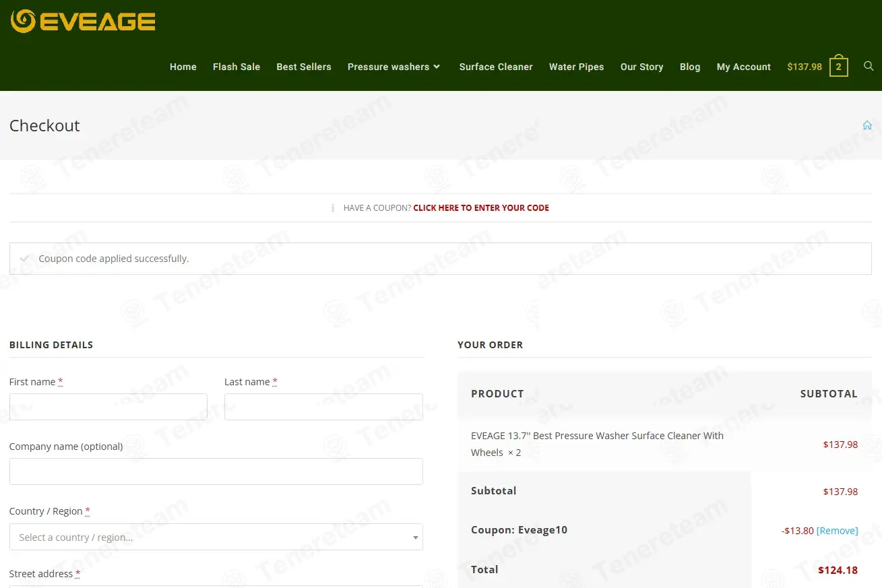
Task: Go to My Account
Action: (744, 67)
